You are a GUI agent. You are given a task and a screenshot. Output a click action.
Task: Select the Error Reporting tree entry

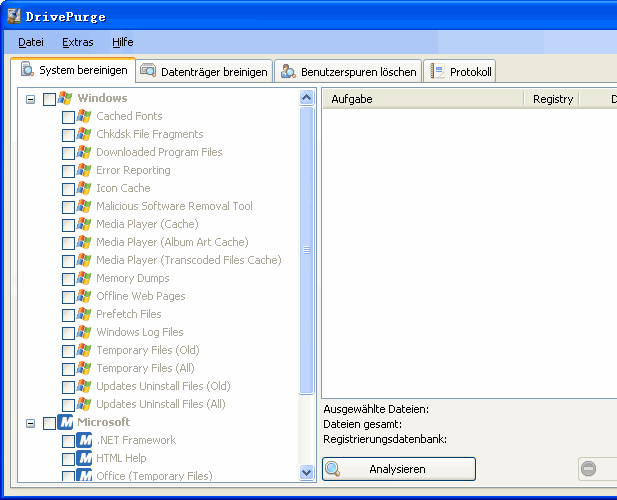tap(133, 170)
